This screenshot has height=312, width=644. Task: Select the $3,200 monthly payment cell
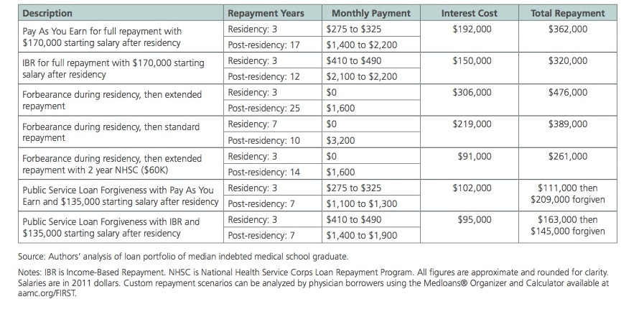pyautogui.click(x=340, y=140)
